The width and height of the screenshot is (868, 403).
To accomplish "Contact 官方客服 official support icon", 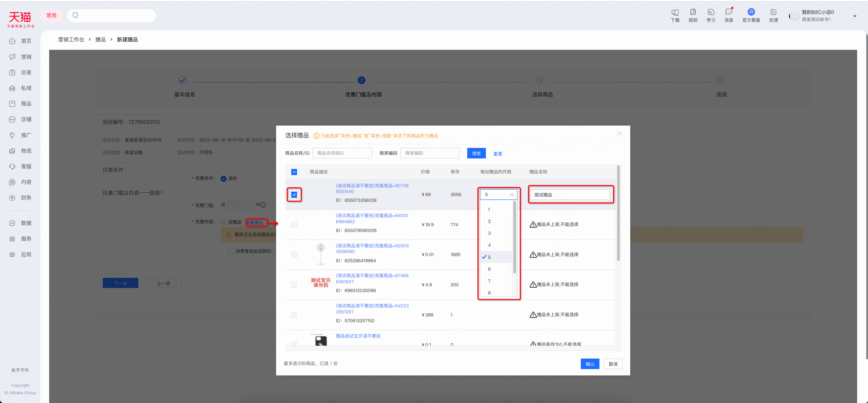I will pos(751,12).
